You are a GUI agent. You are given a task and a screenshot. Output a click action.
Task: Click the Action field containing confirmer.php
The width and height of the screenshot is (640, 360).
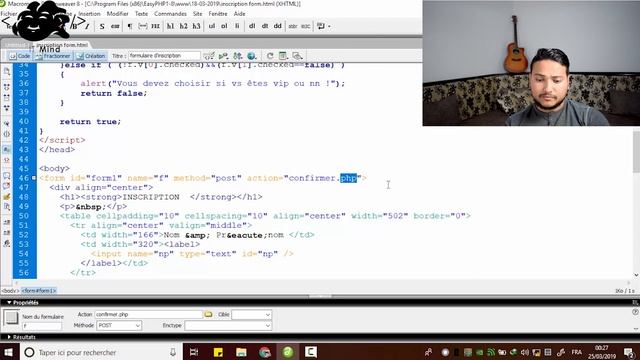tap(149, 314)
